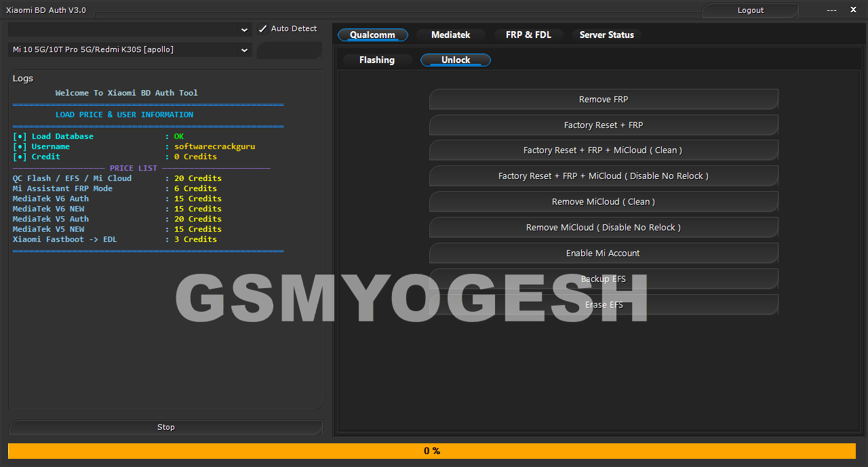Click the Remove FRP button
This screenshot has height=467, width=868.
(604, 100)
